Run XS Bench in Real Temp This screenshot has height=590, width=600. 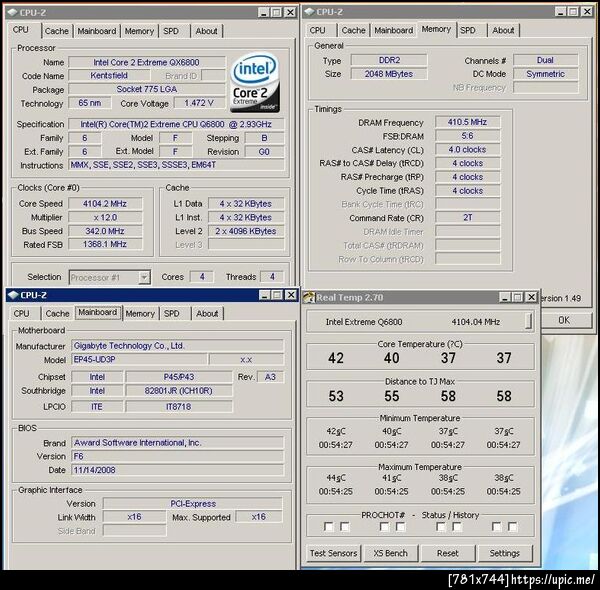coord(390,553)
